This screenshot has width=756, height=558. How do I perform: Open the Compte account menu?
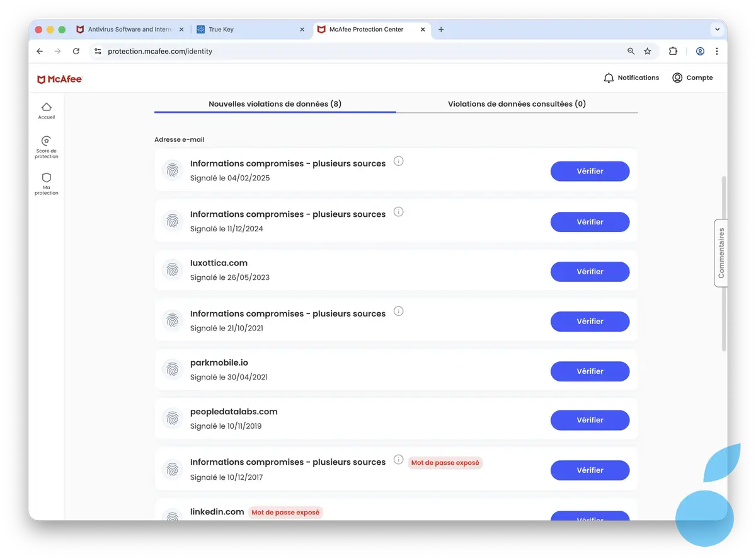pyautogui.click(x=677, y=78)
